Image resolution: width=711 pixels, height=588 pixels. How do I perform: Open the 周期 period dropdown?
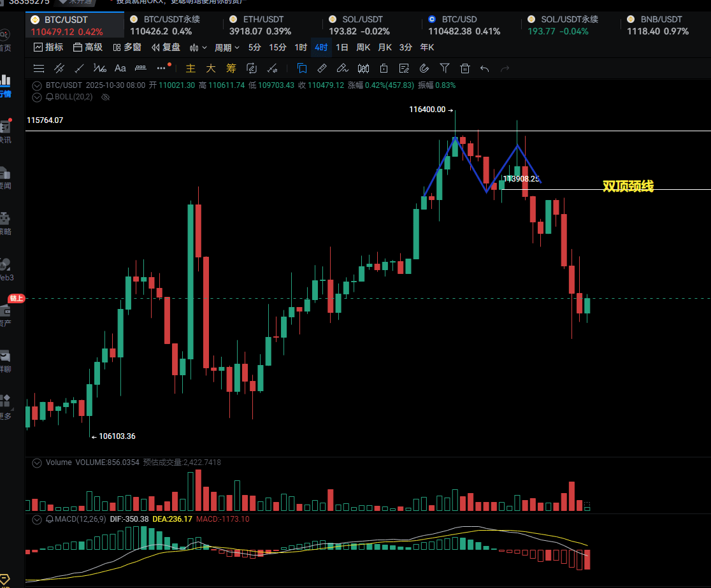[x=227, y=47]
